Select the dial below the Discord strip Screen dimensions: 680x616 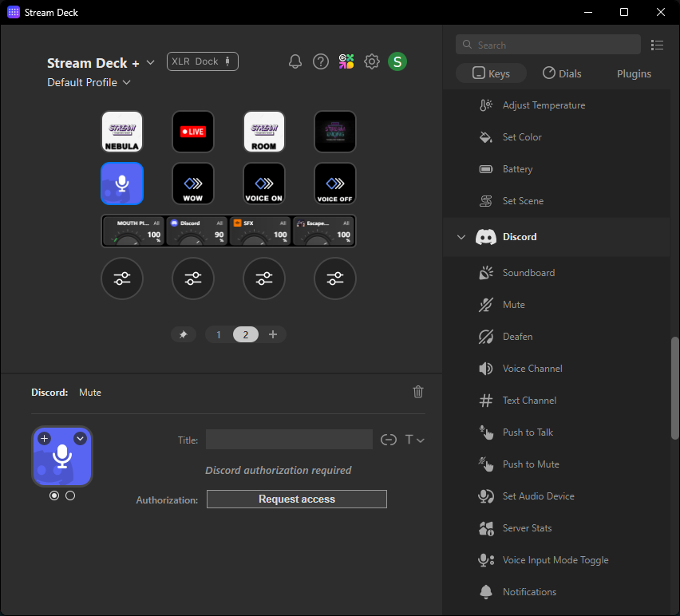[193, 278]
